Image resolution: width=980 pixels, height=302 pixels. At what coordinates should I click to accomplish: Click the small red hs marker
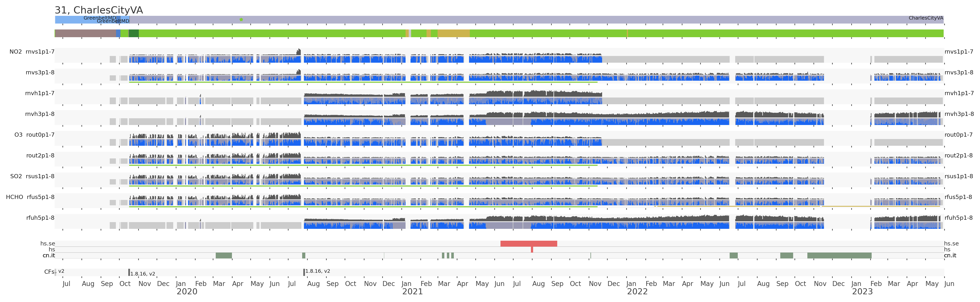coord(532,250)
